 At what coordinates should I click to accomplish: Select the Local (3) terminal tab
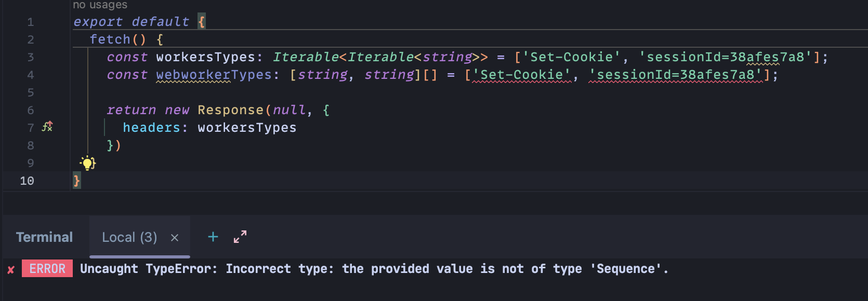(129, 237)
